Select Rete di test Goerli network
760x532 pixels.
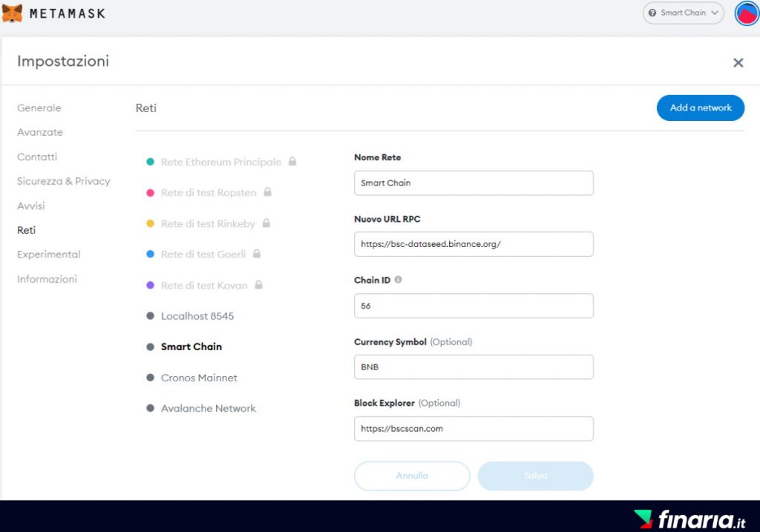click(x=203, y=254)
